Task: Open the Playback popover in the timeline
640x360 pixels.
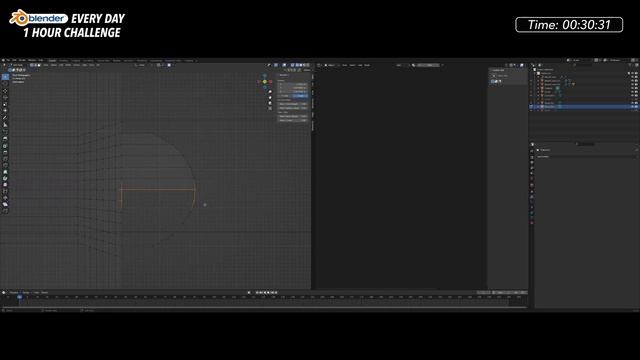Action: [15, 292]
